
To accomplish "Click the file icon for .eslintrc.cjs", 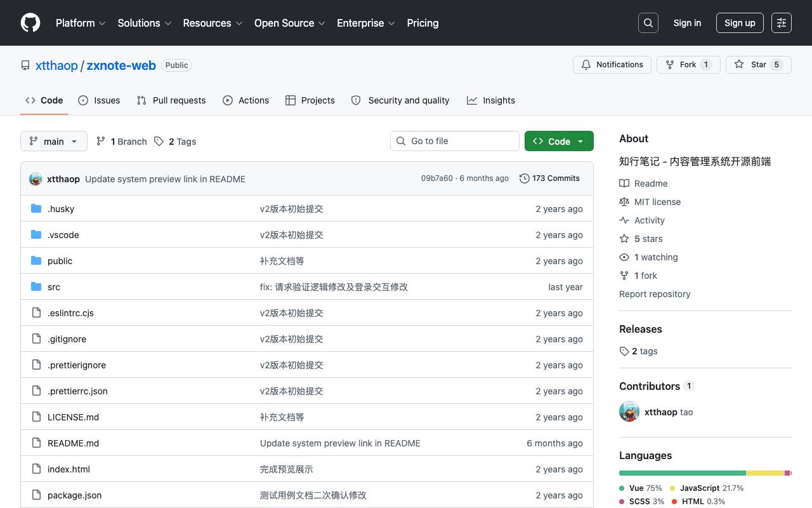I will point(36,312).
